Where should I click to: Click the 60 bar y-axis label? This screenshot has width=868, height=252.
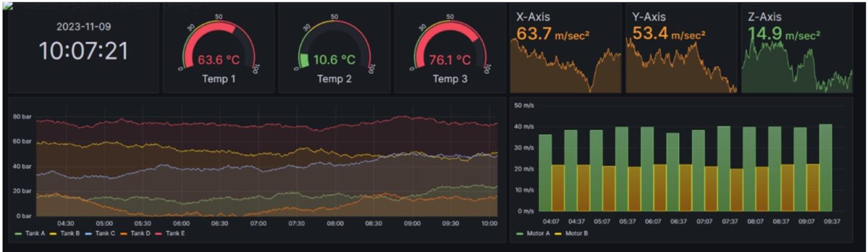pyautogui.click(x=22, y=141)
